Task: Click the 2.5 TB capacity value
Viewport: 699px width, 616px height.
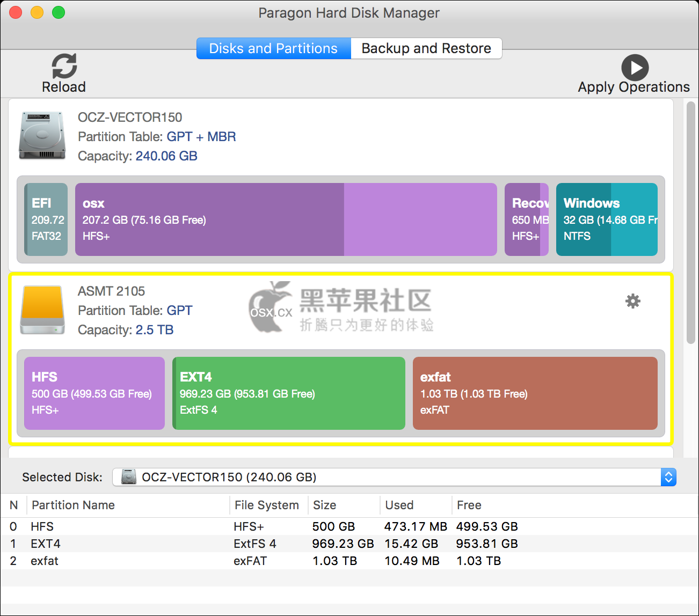Action: [x=155, y=329]
